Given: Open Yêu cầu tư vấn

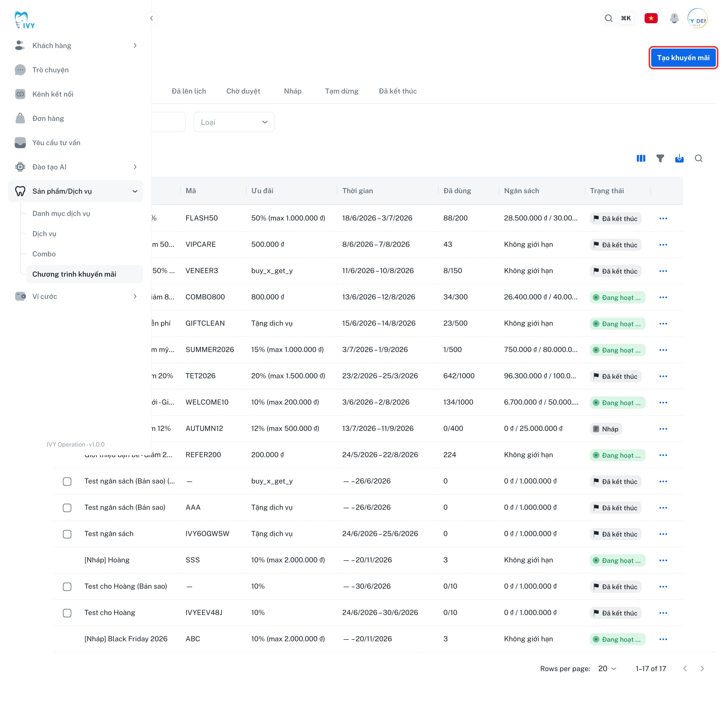Looking at the screenshot, I should tap(76, 143).
